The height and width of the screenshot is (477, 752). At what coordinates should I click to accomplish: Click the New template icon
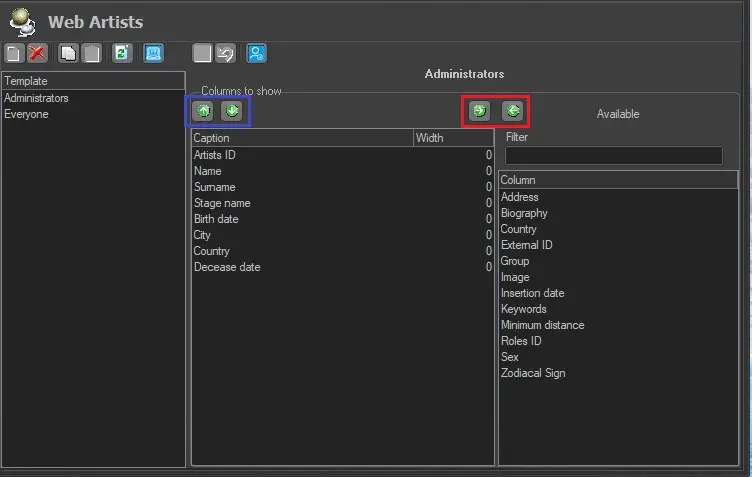(14, 54)
